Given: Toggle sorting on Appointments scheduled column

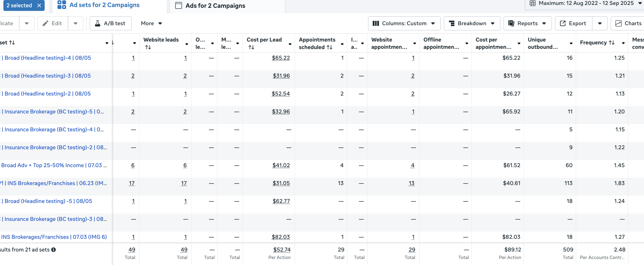Looking at the screenshot, I should pyautogui.click(x=329, y=47).
